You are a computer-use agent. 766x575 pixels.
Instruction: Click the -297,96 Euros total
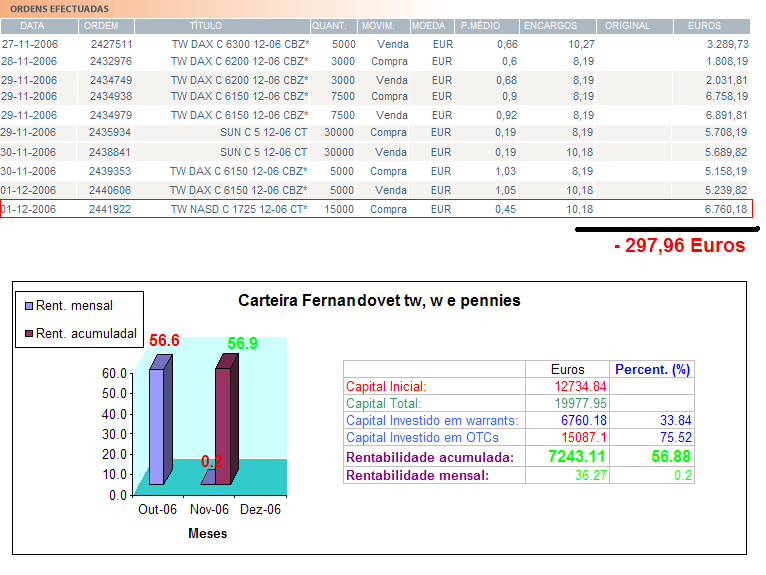pyautogui.click(x=680, y=245)
